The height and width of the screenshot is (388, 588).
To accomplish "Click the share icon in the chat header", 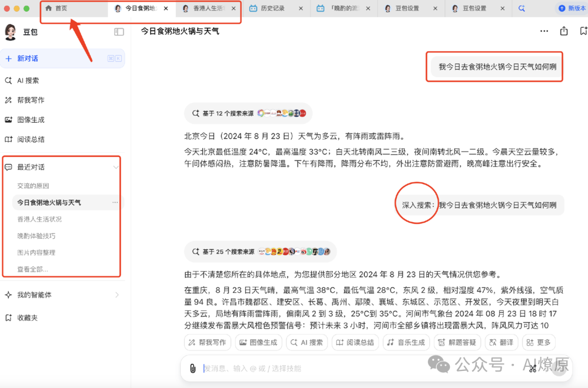I will pyautogui.click(x=564, y=31).
